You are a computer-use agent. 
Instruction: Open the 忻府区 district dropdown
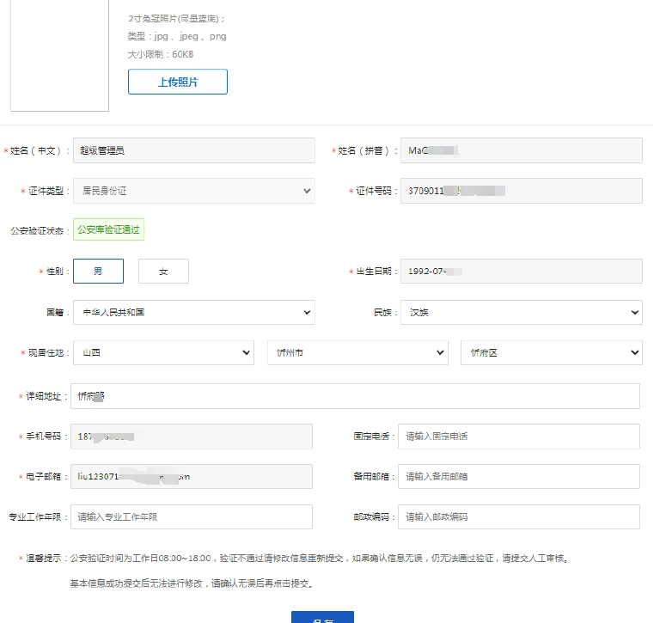coord(551,352)
